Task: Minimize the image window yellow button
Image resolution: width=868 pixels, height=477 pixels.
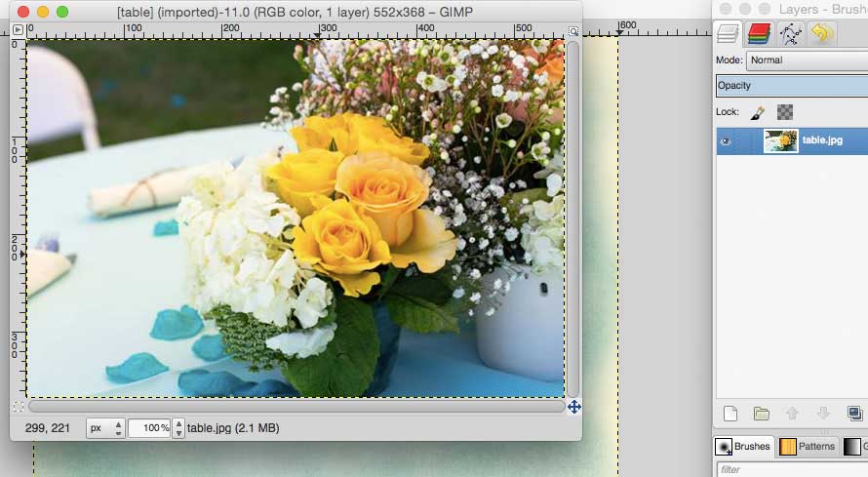Action: coord(43,12)
